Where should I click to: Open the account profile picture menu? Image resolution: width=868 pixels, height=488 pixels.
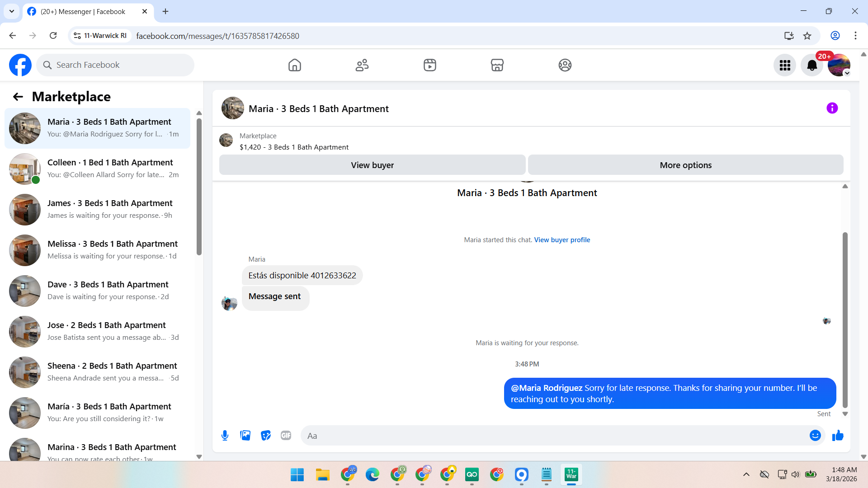pos(839,66)
